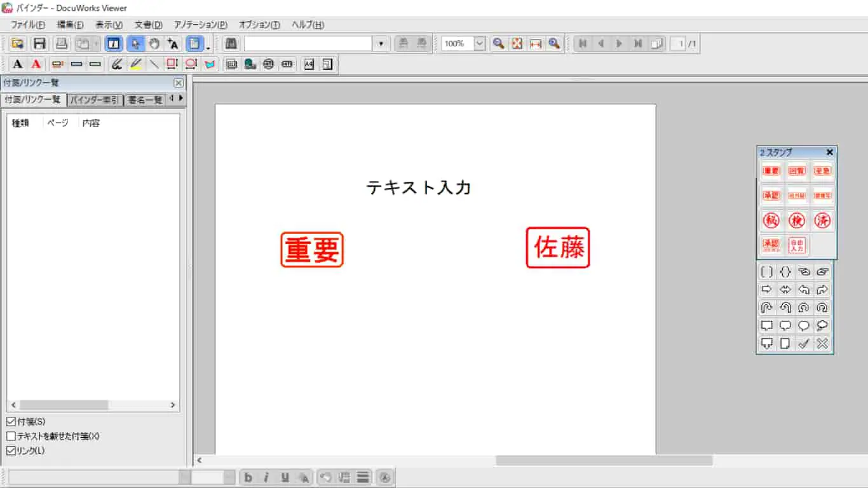The height and width of the screenshot is (488, 868).
Task: Switch to the バインダー索引 tab
Action: point(94,100)
